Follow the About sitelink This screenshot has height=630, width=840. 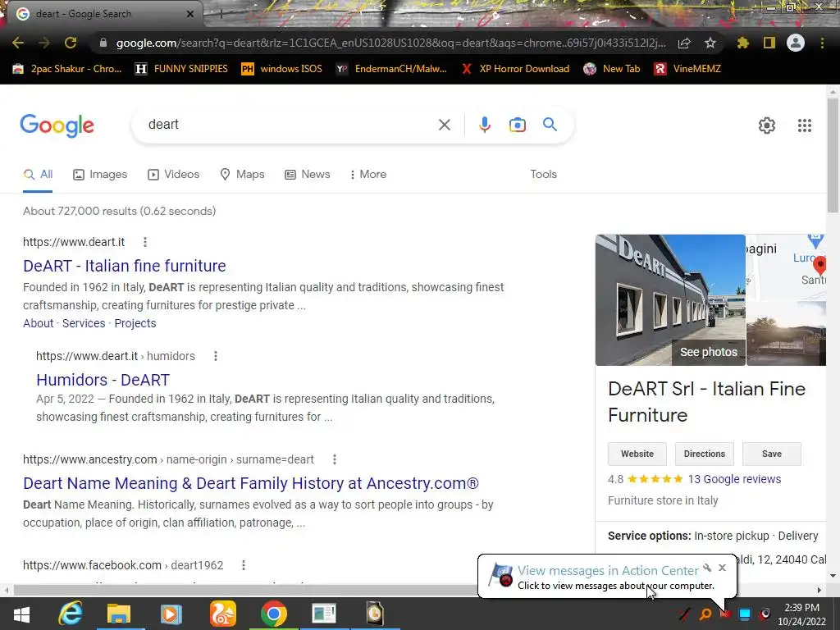coord(38,323)
